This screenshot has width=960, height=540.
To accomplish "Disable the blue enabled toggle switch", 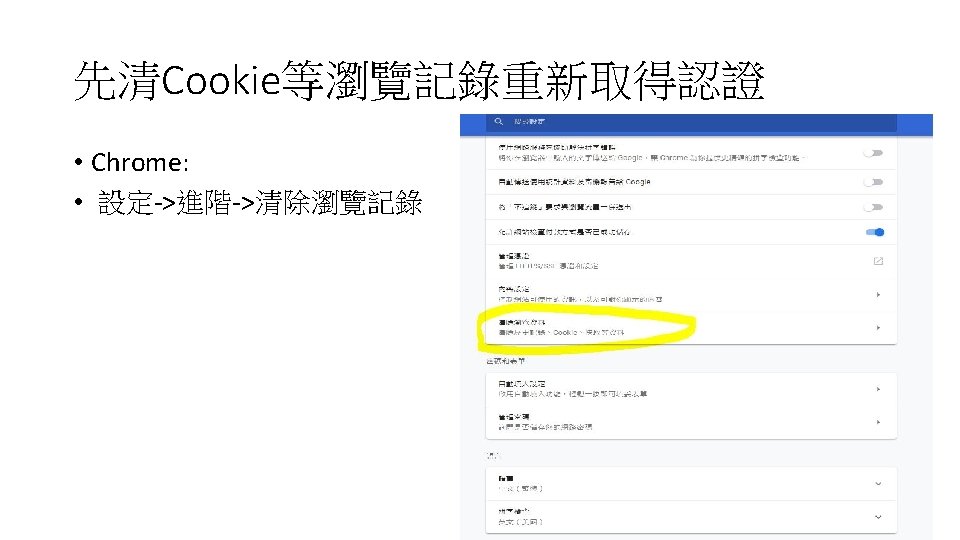I will (x=875, y=232).
